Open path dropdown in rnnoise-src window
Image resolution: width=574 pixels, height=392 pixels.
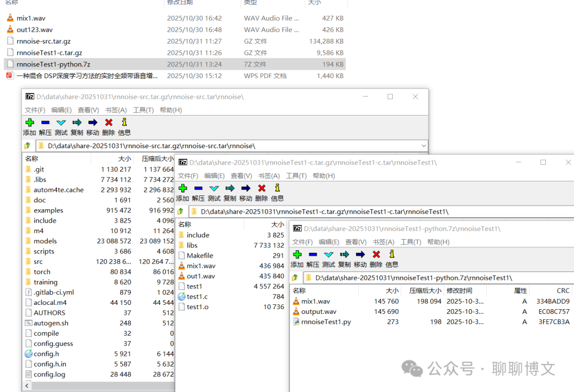click(x=424, y=146)
